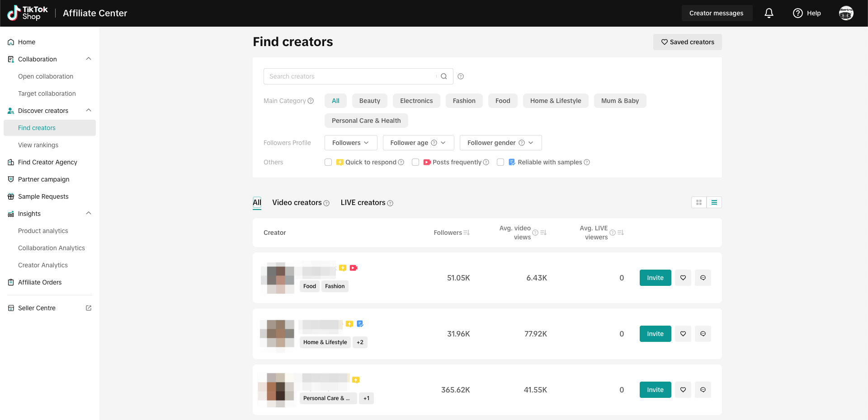Save the 51.05K follower creator with heart

coord(683,278)
